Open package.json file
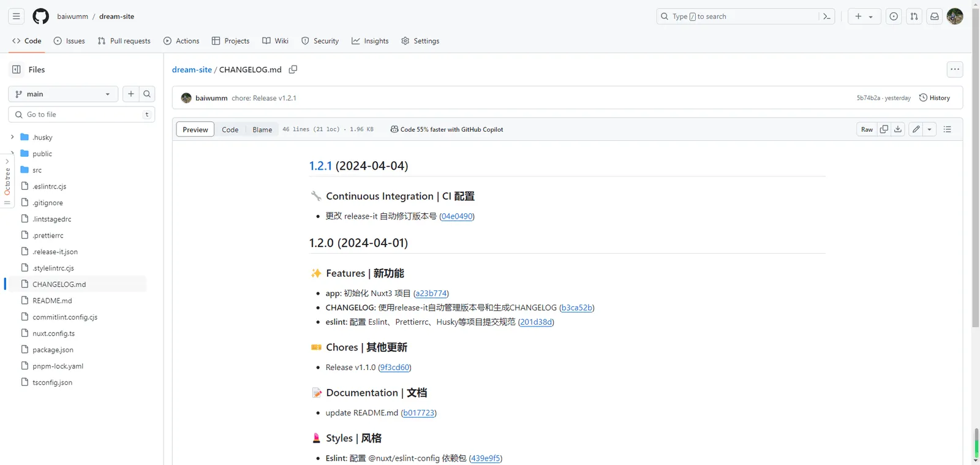This screenshot has height=465, width=980. pos(53,350)
